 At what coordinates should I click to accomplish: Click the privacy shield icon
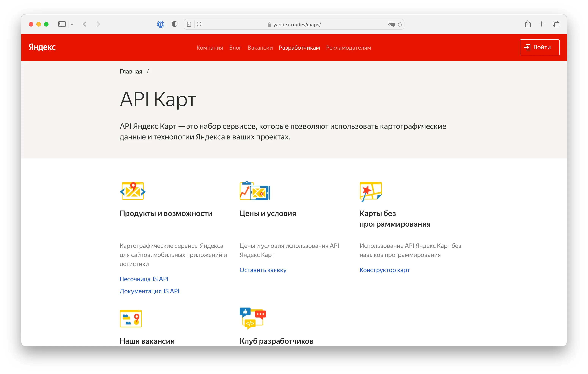pos(175,24)
